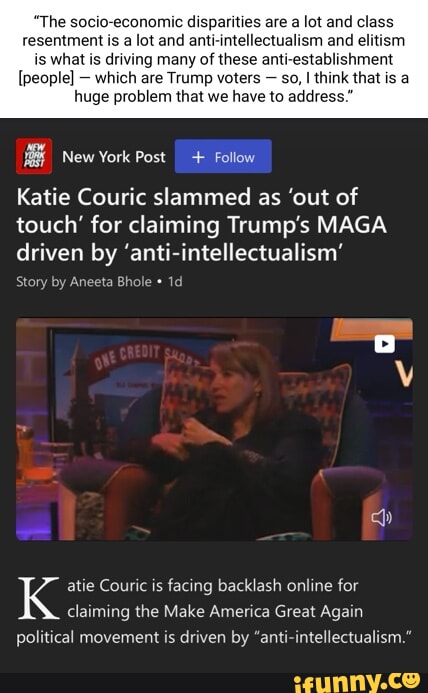Click the ifunny.co watermark logo
Viewport: 428px width, 693px height.
click(356, 682)
